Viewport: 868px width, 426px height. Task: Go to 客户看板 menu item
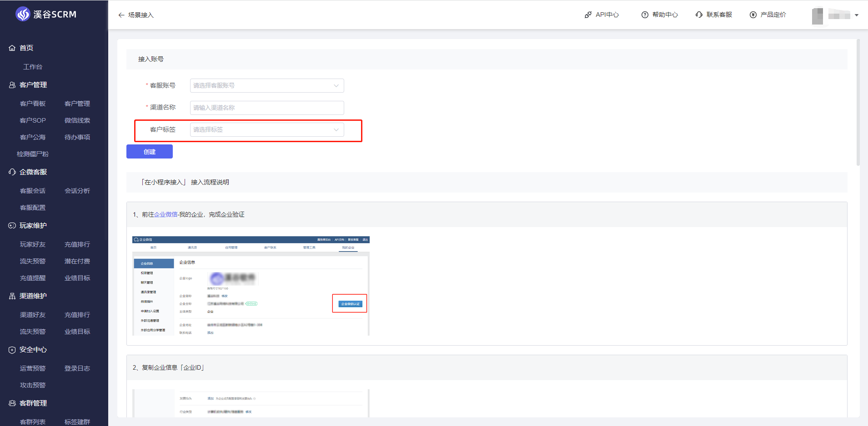click(x=33, y=104)
